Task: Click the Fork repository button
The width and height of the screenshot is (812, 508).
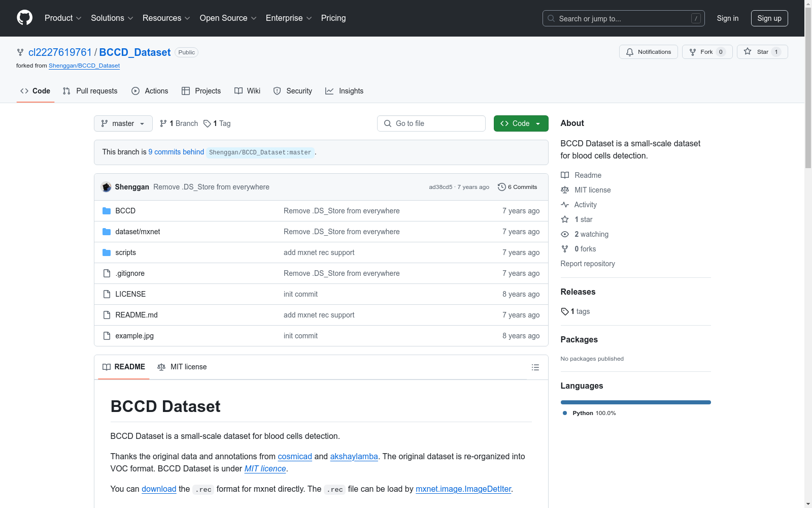Action: (707, 52)
